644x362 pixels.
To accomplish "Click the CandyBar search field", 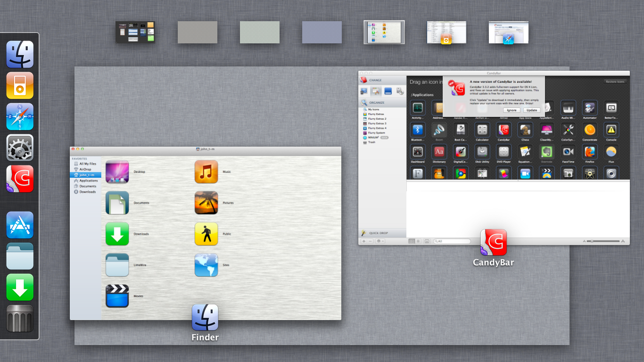I will point(452,241).
